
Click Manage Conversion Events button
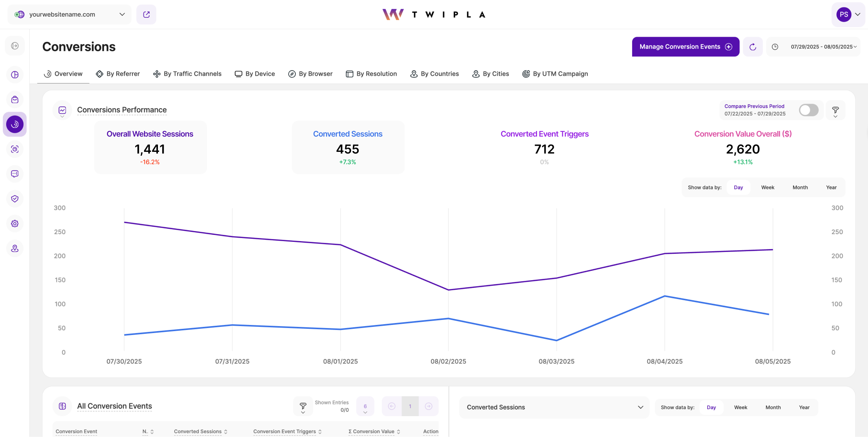coord(685,47)
